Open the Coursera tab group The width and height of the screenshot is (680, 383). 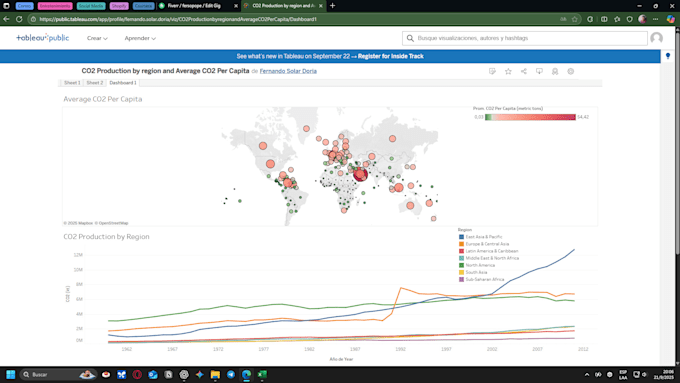[144, 6]
